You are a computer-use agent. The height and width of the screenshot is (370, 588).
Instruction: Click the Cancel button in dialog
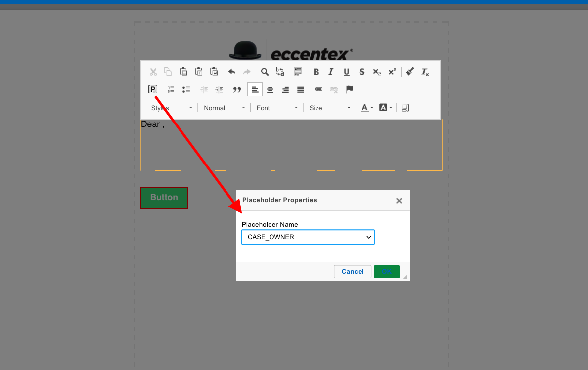tap(353, 272)
